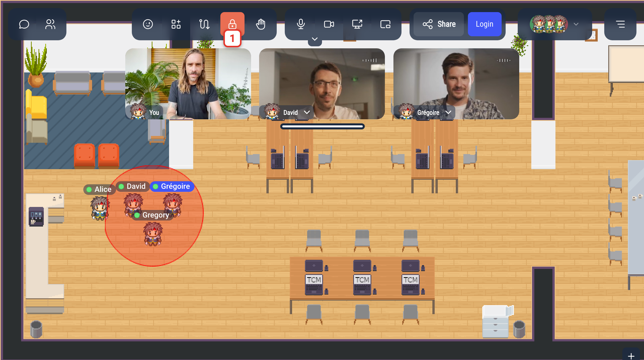Open the chat panel icon
The image size is (644, 360).
click(x=24, y=24)
